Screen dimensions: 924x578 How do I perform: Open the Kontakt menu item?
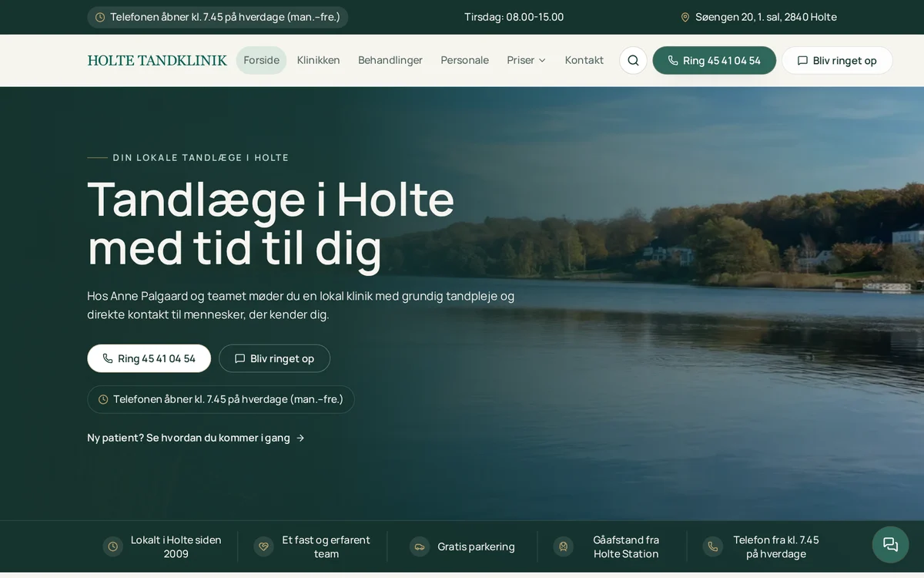pyautogui.click(x=584, y=60)
